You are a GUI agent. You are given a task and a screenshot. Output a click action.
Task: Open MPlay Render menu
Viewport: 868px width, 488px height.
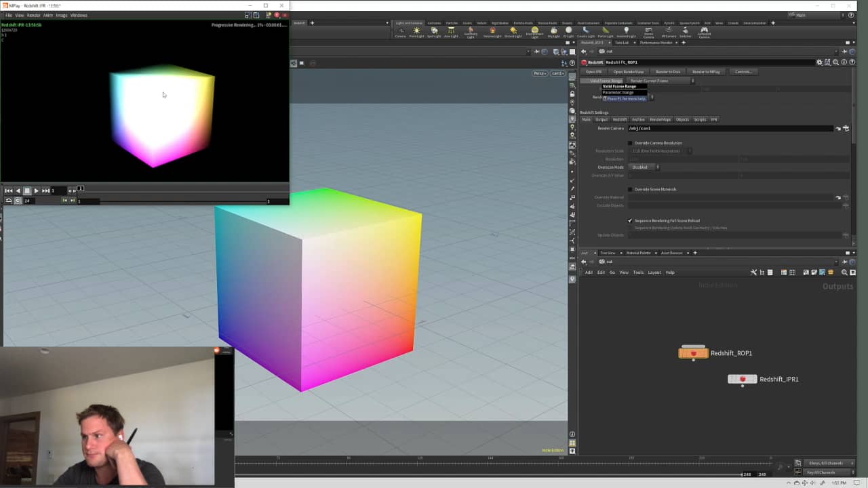[x=33, y=15]
